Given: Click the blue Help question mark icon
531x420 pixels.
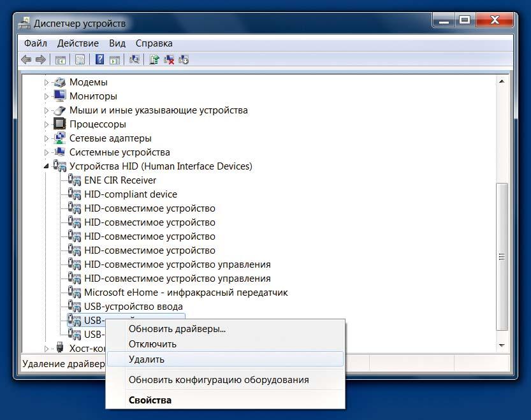Looking at the screenshot, I should [x=99, y=60].
